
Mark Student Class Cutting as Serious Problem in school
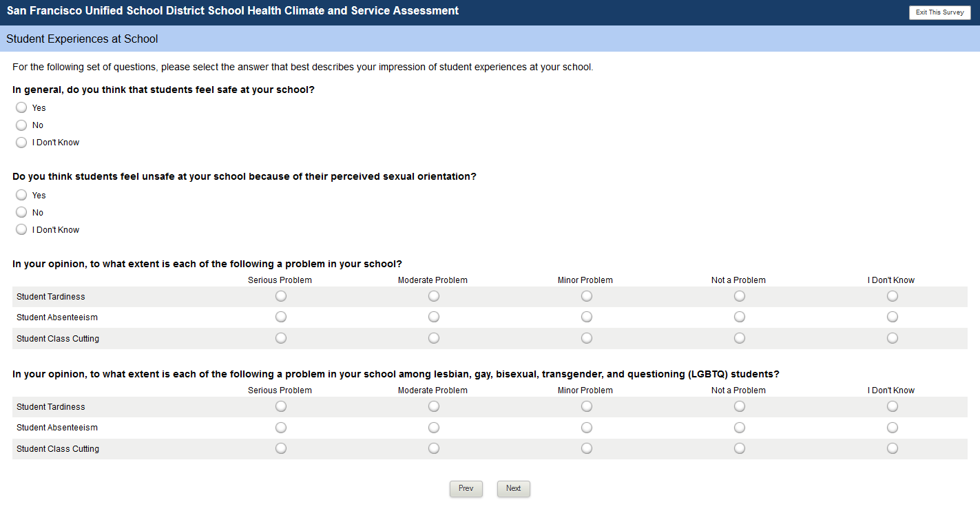(x=281, y=338)
